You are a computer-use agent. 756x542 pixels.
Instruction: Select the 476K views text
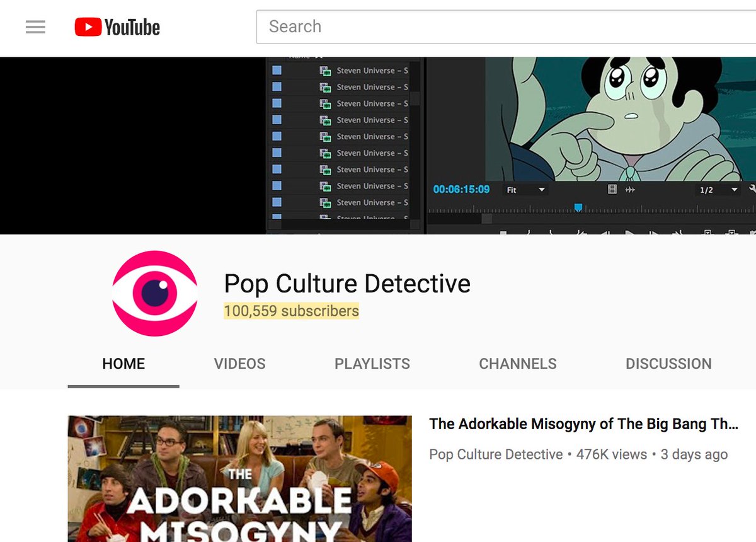pos(612,454)
